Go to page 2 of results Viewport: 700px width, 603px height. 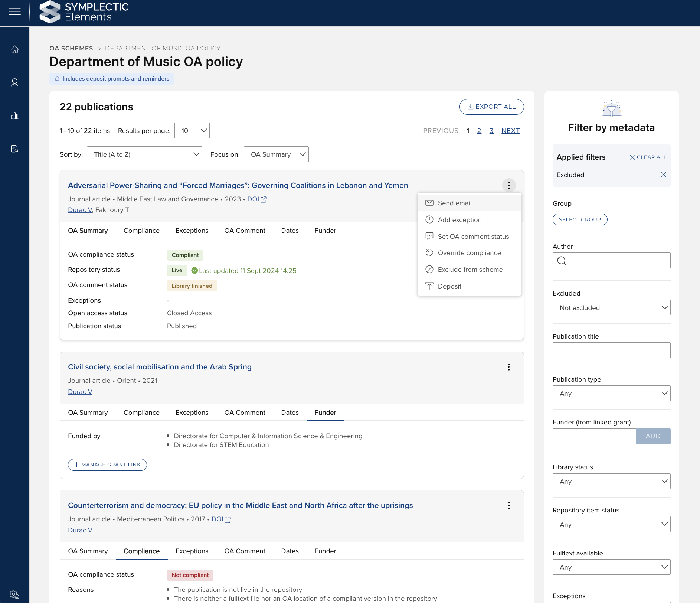(479, 131)
